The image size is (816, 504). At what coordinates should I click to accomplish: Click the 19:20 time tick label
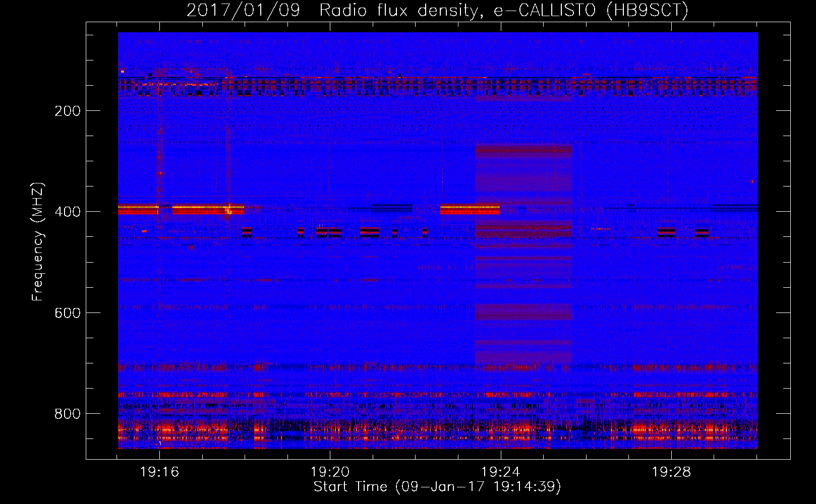point(330,472)
